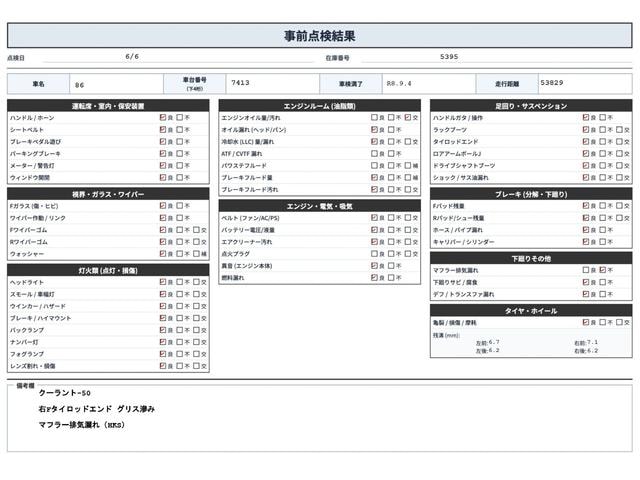Toggle 良 for ロアアームボールJ

point(586,153)
